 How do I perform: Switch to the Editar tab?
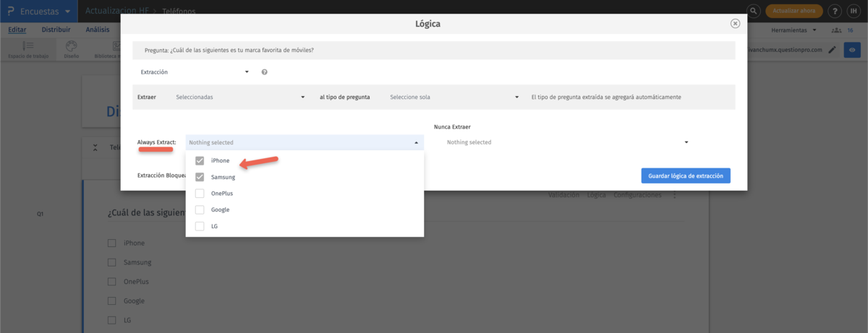coord(17,30)
